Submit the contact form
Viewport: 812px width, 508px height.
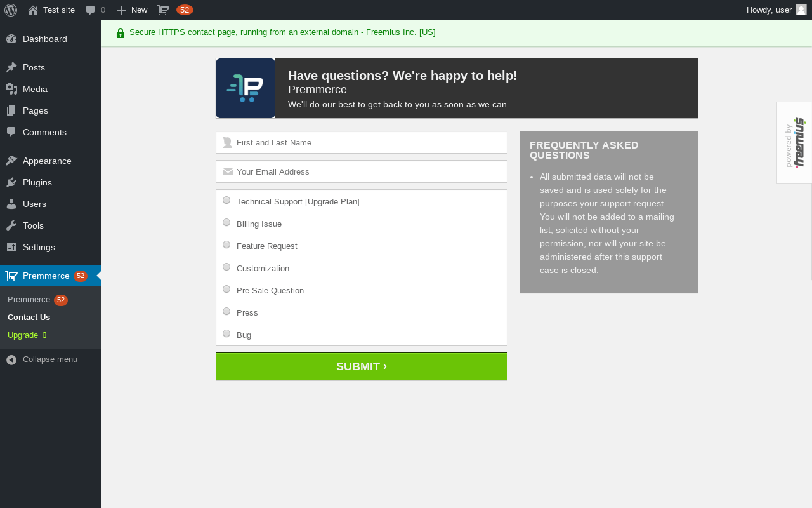362,366
